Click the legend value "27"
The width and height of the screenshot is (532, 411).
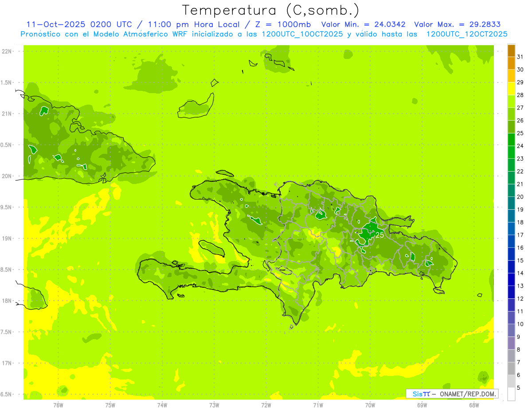click(520, 108)
